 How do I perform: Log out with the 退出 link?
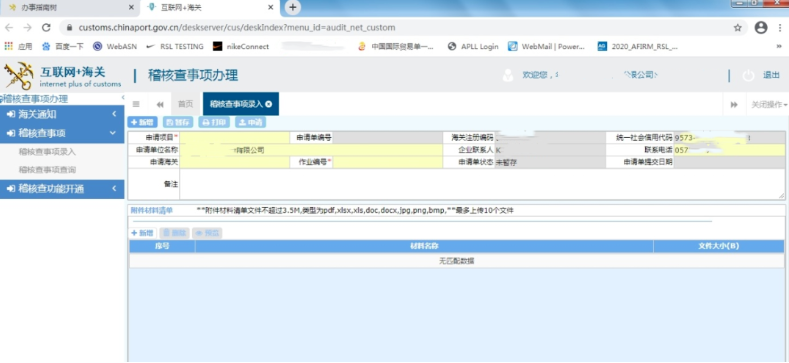click(x=771, y=76)
